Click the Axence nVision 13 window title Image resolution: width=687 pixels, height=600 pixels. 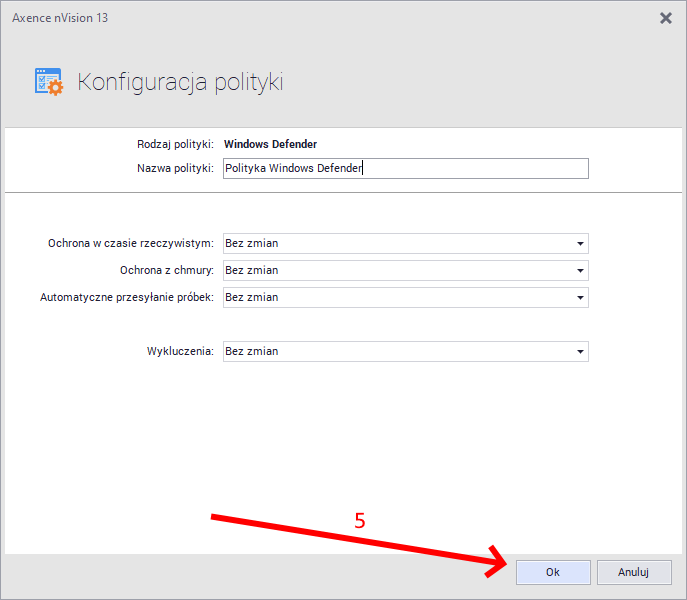(x=59, y=17)
